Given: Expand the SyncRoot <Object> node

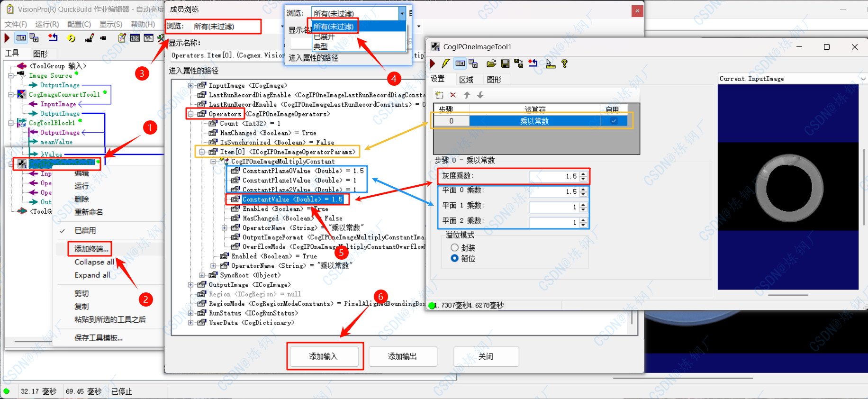Looking at the screenshot, I should [202, 275].
